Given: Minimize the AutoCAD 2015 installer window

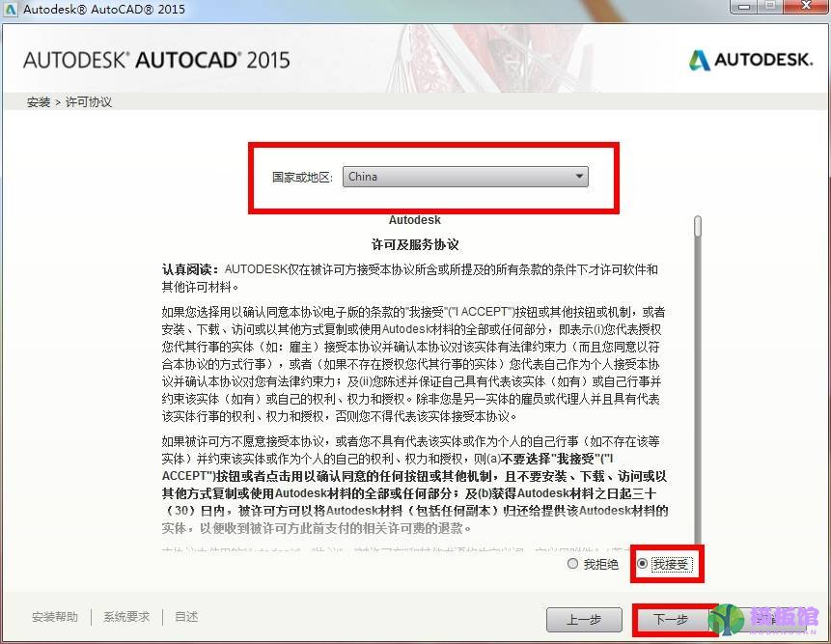Looking at the screenshot, I should pos(744,7).
